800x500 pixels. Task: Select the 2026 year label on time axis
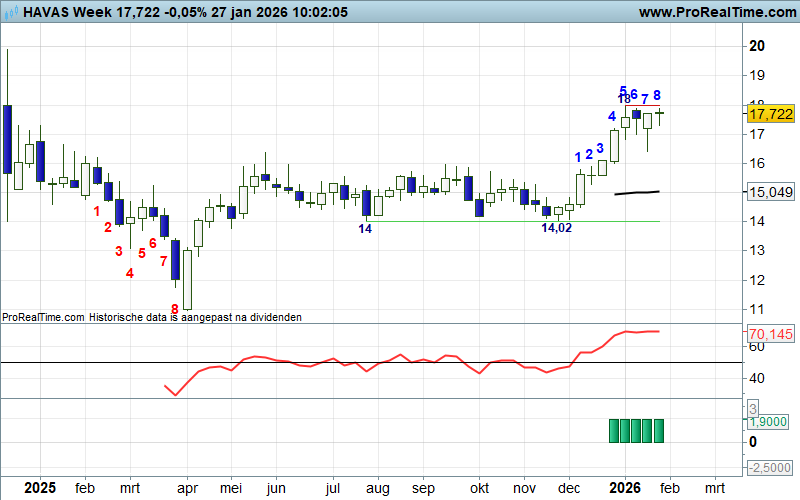point(626,488)
